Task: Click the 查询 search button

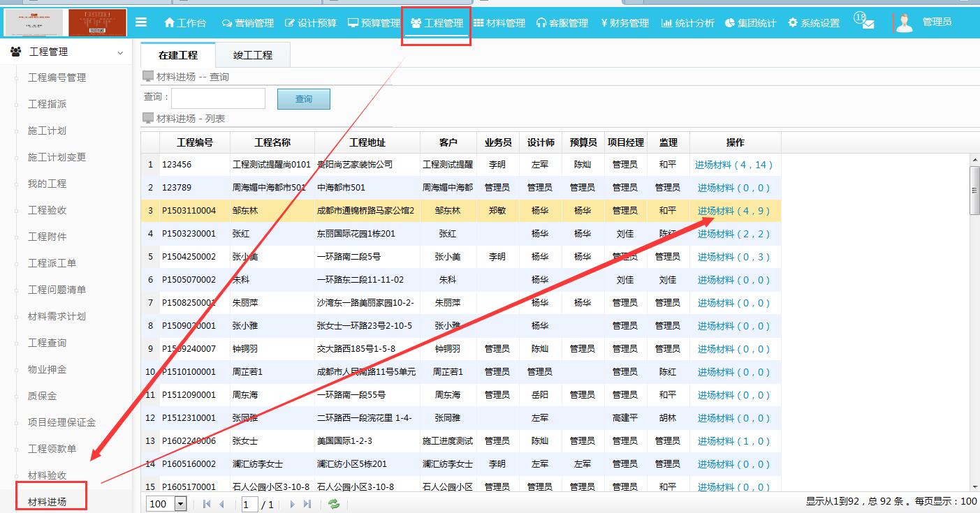Action: click(x=303, y=99)
